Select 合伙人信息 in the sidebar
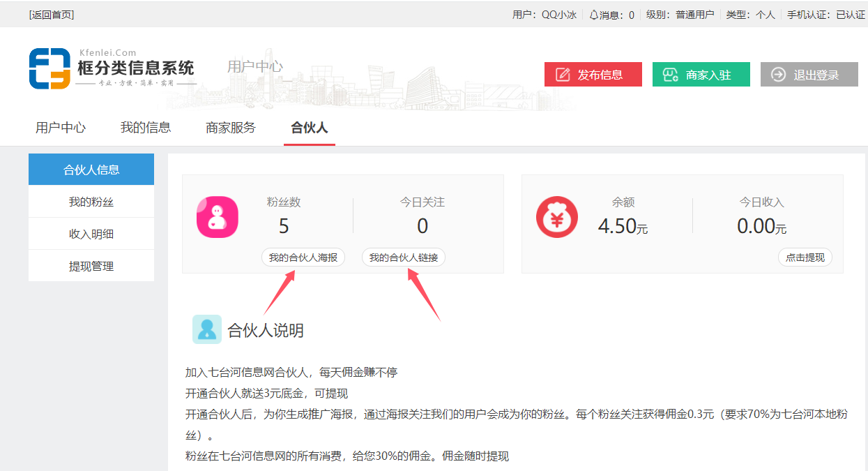The image size is (868, 471). pyautogui.click(x=91, y=170)
